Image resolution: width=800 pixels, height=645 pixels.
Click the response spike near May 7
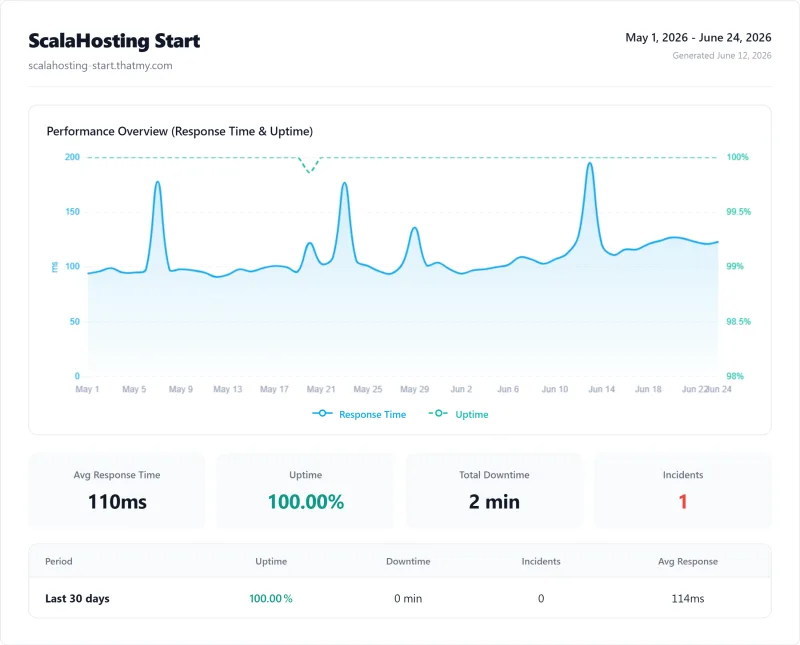click(x=158, y=182)
